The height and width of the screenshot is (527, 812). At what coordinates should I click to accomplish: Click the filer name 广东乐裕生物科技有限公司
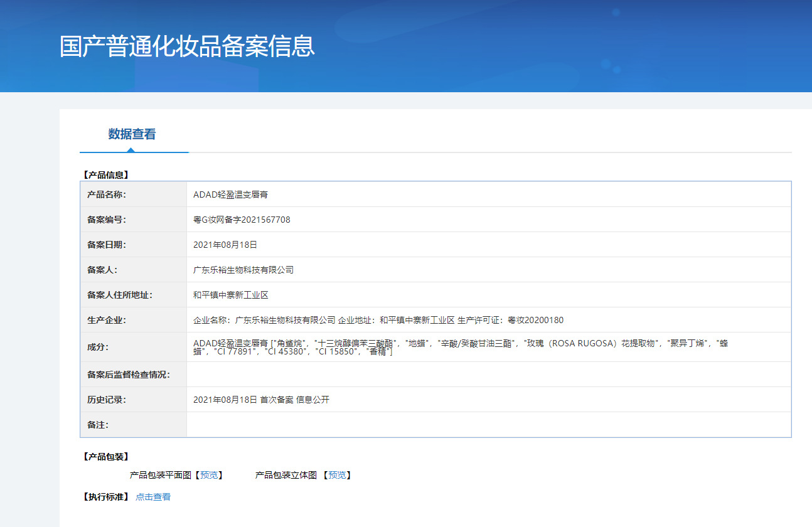click(243, 270)
